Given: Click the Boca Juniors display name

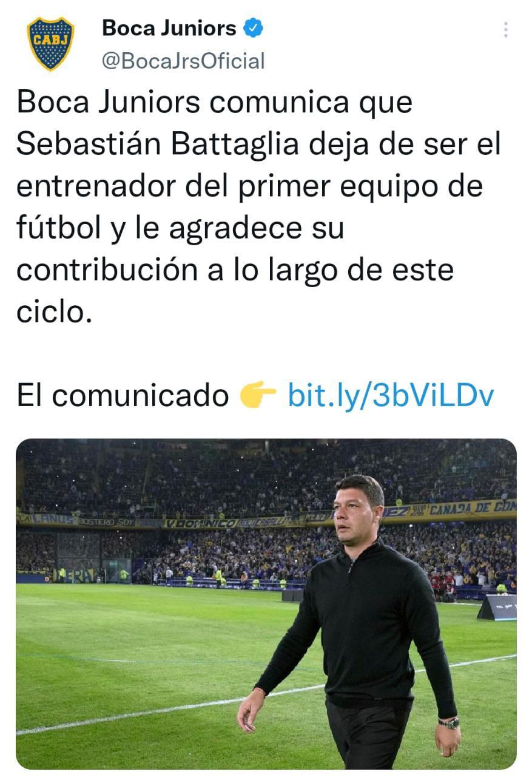Looking at the screenshot, I should tap(169, 28).
